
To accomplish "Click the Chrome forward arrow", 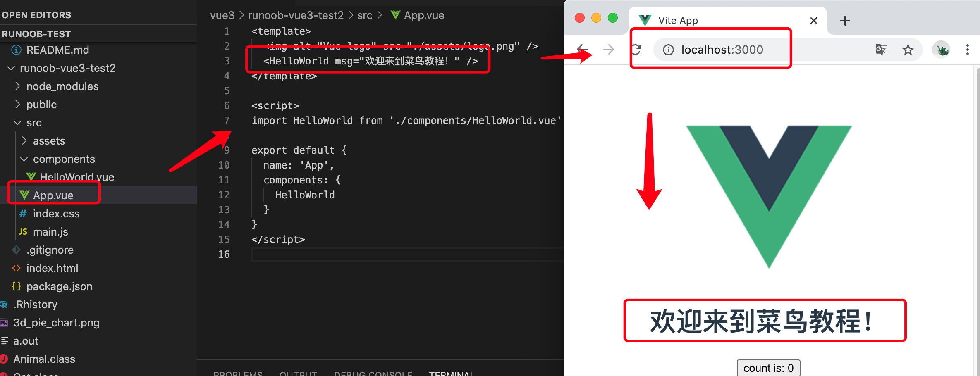I will point(609,50).
